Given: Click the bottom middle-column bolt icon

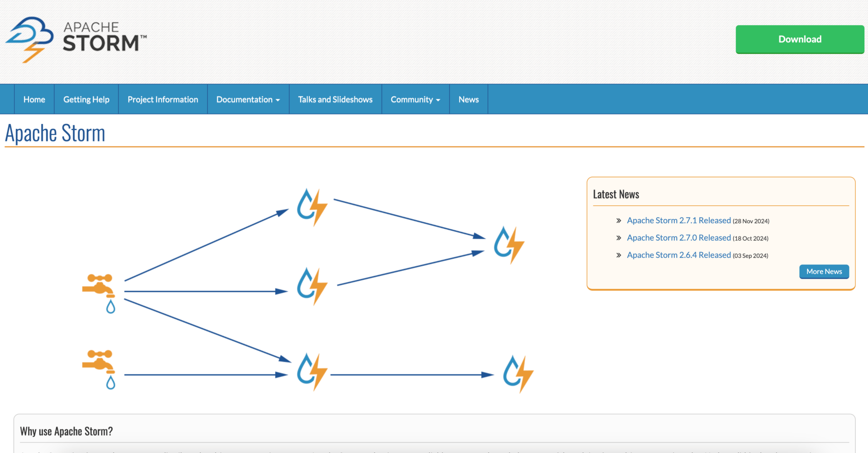Looking at the screenshot, I should point(312,371).
